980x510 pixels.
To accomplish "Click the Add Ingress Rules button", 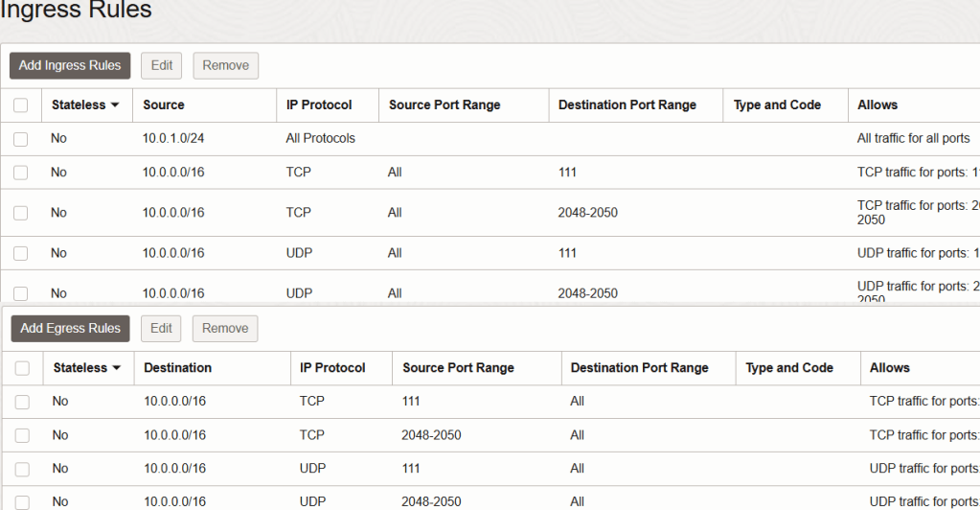I will 70,65.
